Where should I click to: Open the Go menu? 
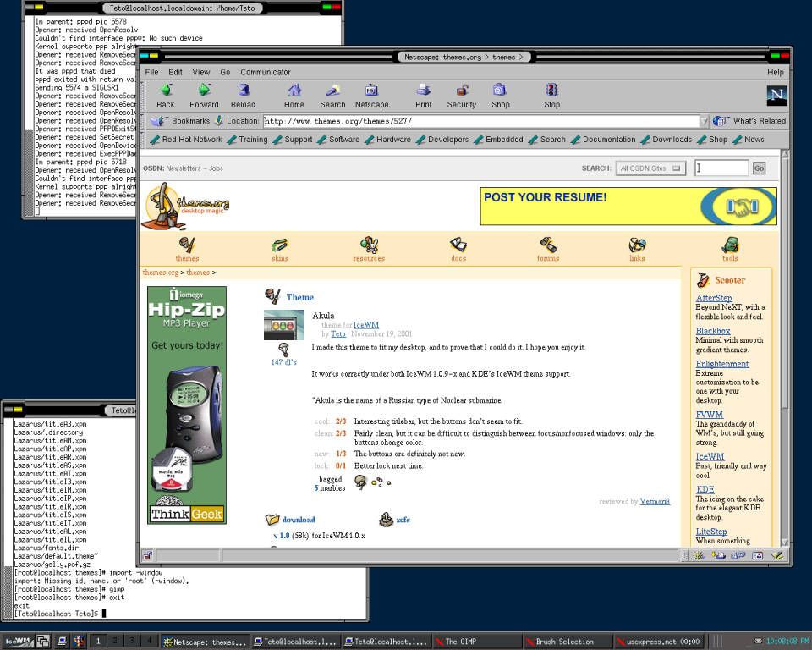click(225, 72)
